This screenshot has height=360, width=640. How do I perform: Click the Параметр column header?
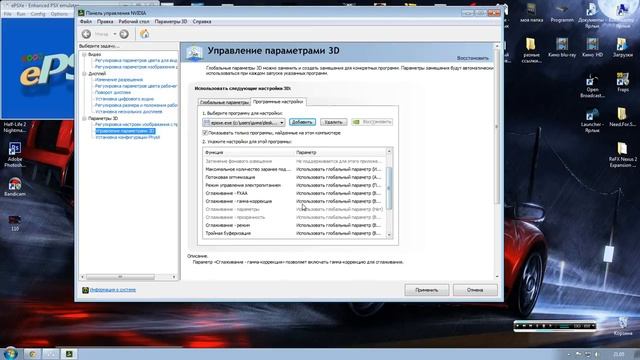coord(340,152)
